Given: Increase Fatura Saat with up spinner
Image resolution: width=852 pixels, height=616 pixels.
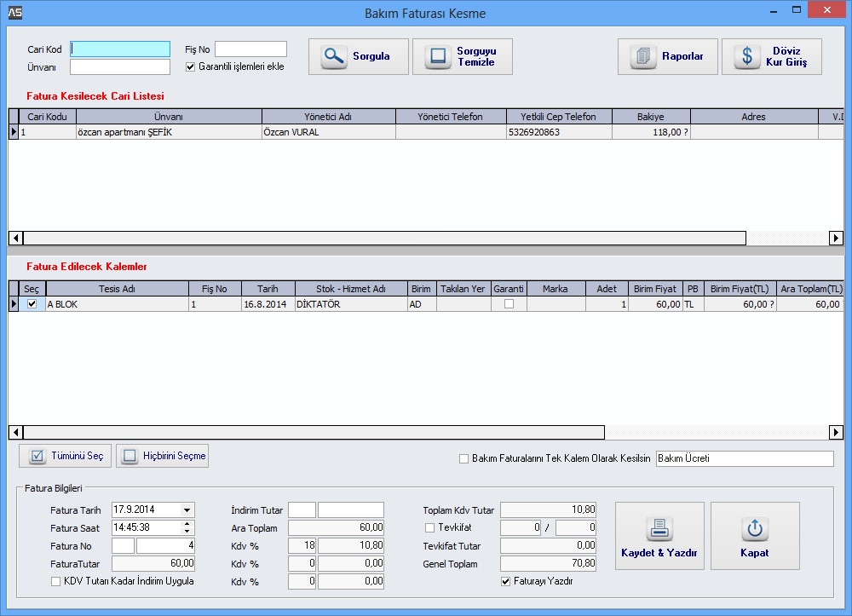Looking at the screenshot, I should [x=187, y=524].
